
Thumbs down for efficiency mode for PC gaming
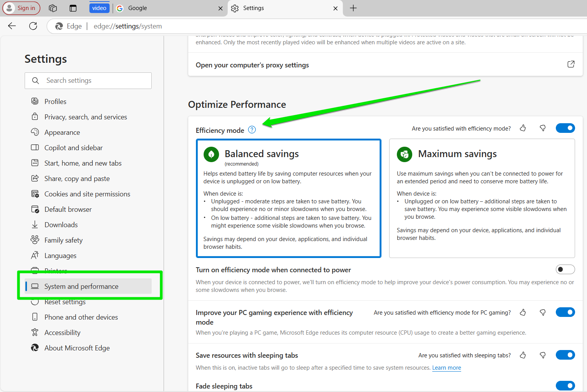tap(543, 312)
